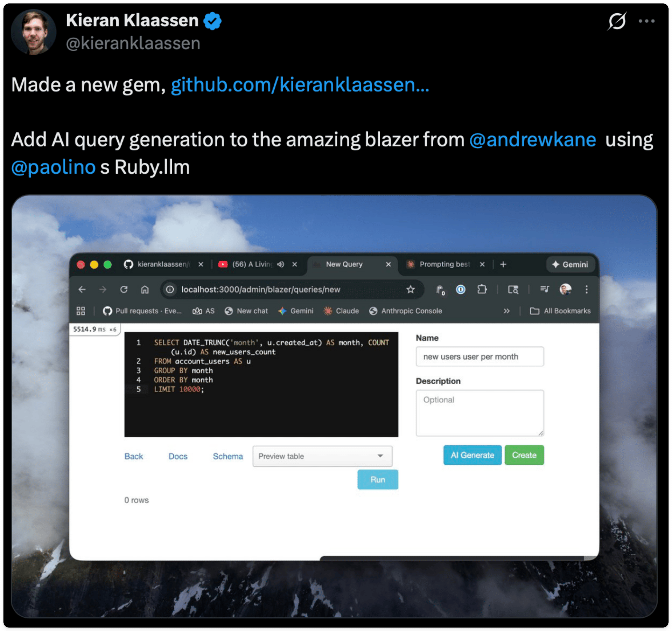Click the browser reload icon

(x=124, y=290)
